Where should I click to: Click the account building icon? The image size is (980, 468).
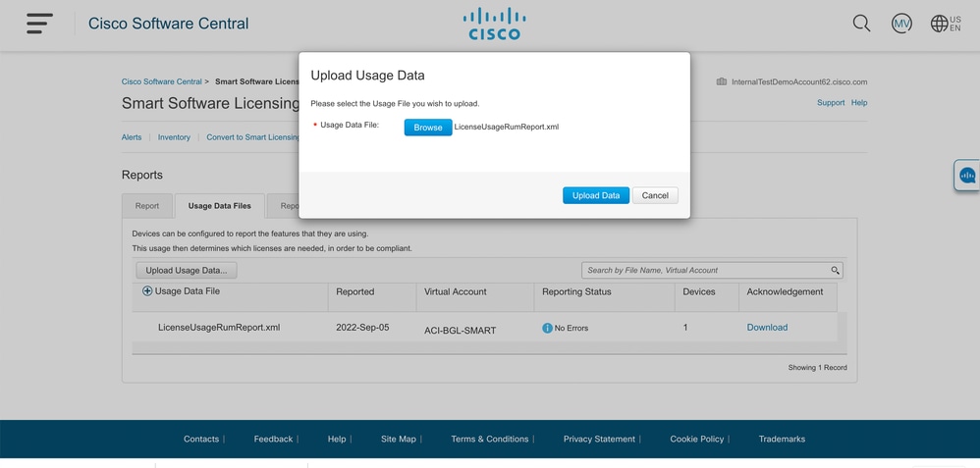pyautogui.click(x=721, y=81)
